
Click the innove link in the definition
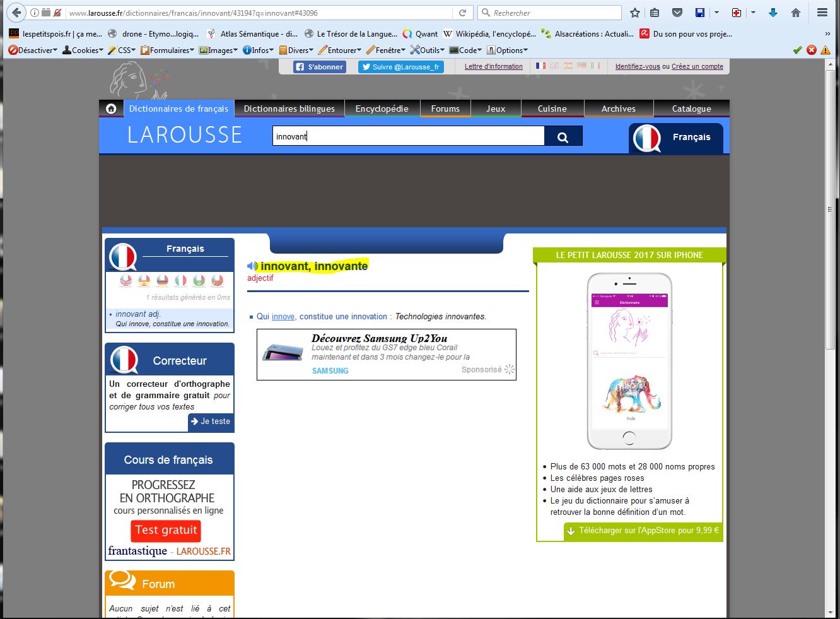tap(283, 317)
